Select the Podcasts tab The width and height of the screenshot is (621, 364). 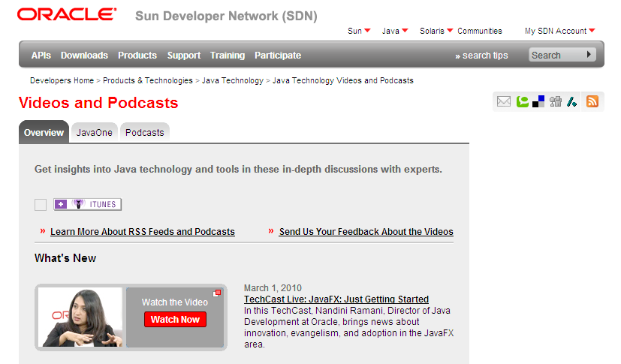click(145, 132)
